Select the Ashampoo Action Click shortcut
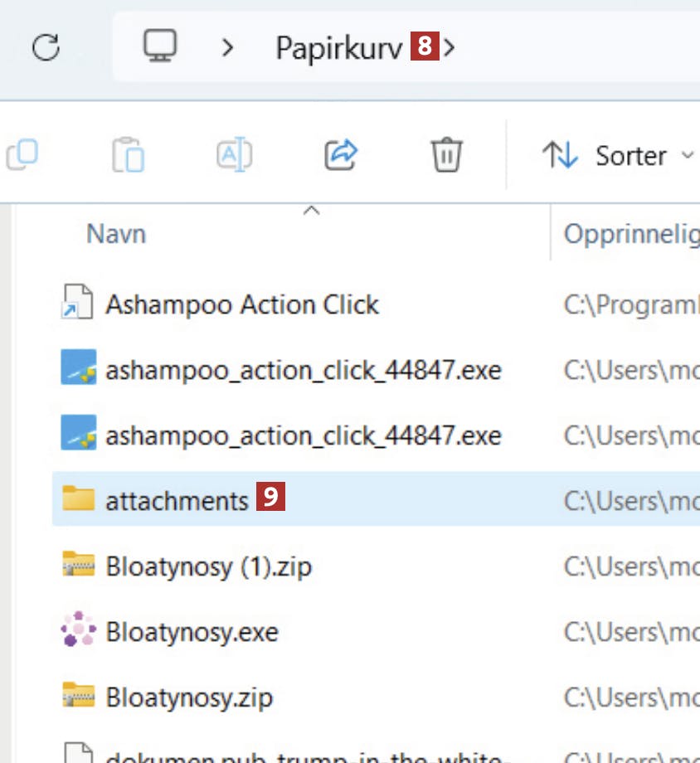Screen dimensions: 700x763 (242, 305)
